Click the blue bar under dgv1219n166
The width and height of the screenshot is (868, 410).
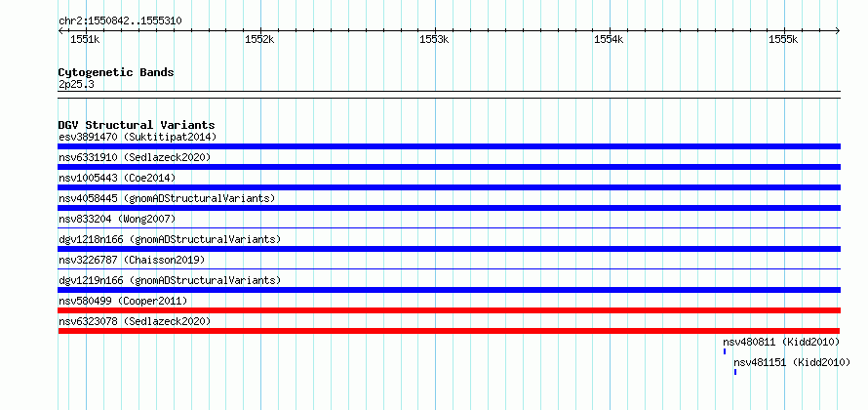449,290
